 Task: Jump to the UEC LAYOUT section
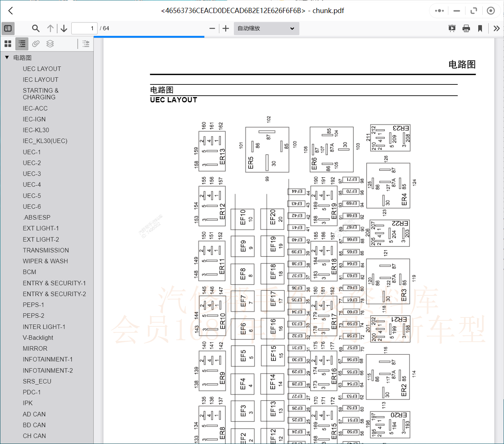tap(42, 69)
